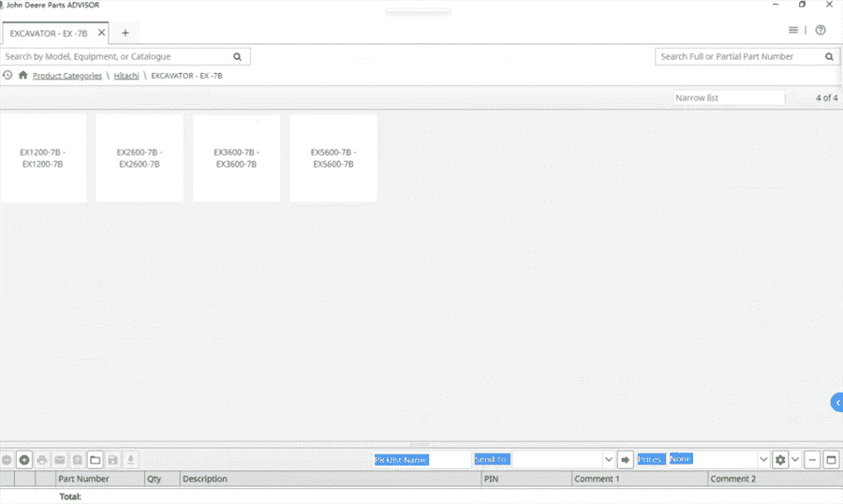
Task: Sort by the Qty column header
Action: [162, 479]
